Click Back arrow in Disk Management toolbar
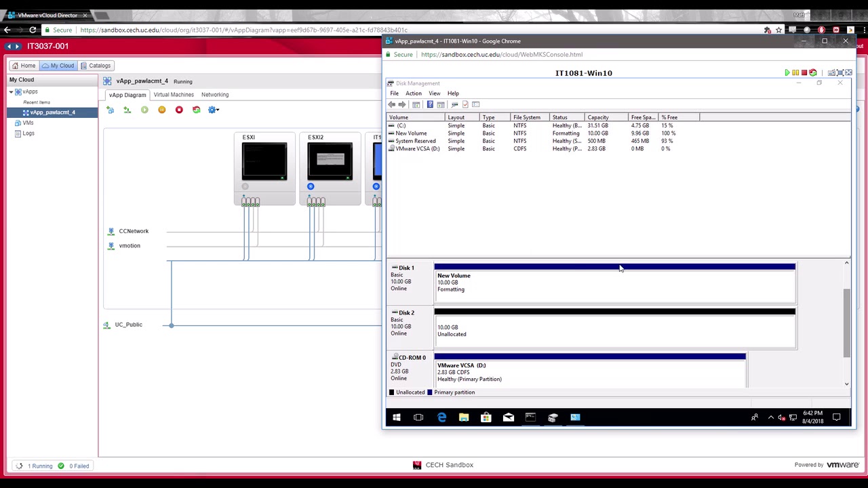The width and height of the screenshot is (868, 488). (391, 104)
